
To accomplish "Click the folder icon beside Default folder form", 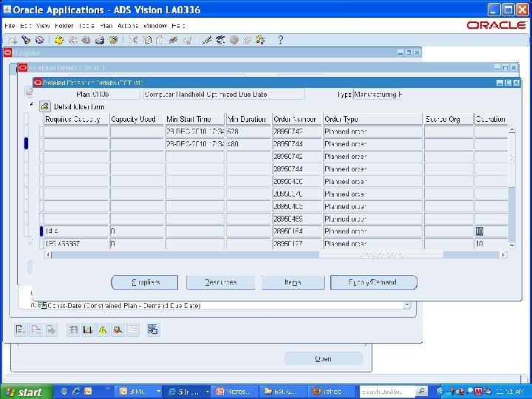I will click(45, 106).
